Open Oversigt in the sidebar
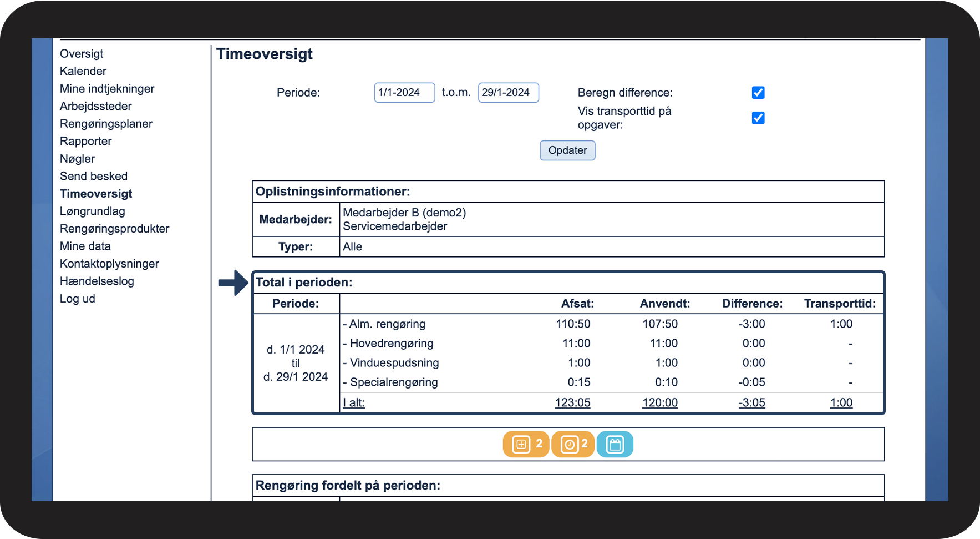The image size is (980, 539). tap(82, 54)
